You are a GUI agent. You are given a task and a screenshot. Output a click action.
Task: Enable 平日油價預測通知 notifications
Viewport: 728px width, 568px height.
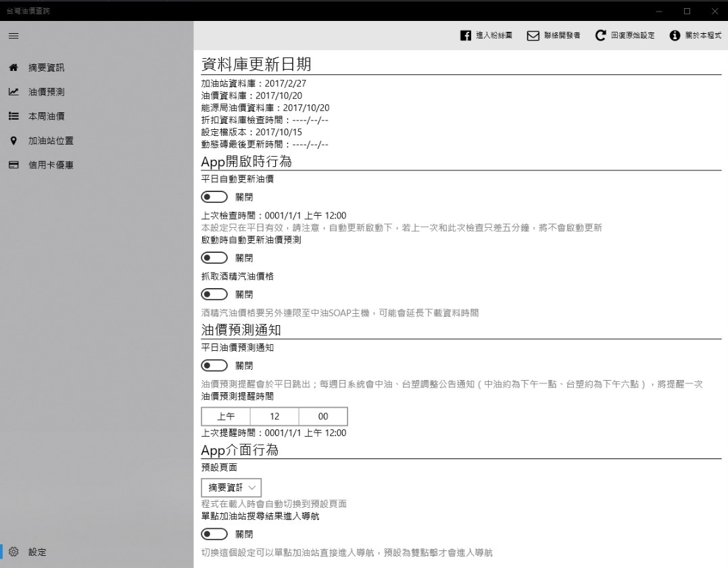point(214,364)
